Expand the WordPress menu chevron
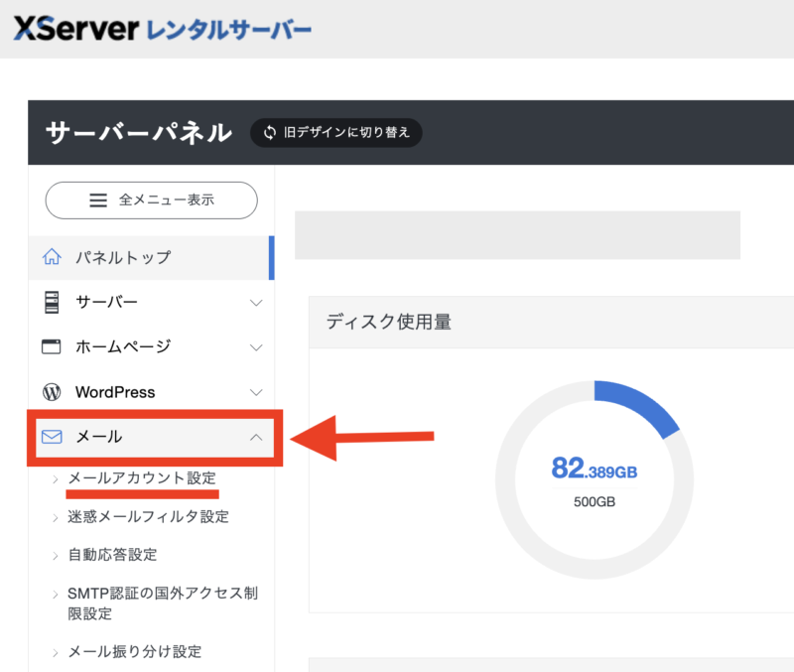Screen dimensions: 794x672 click(256, 392)
